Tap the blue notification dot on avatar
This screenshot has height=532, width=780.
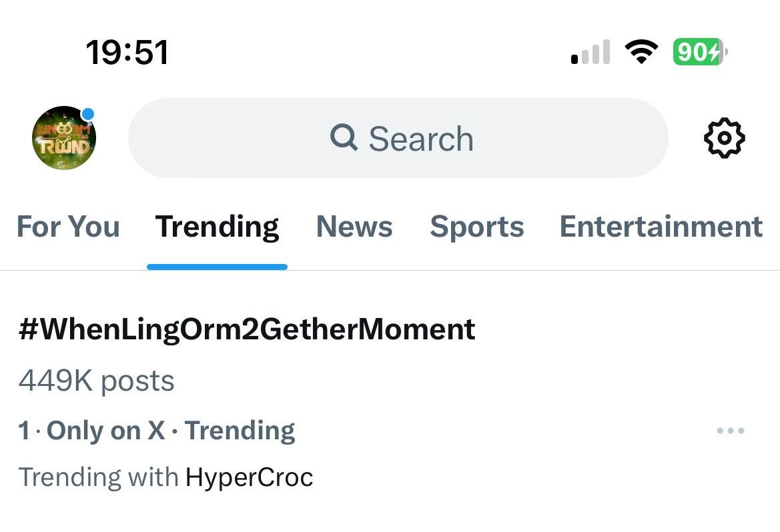(87, 114)
